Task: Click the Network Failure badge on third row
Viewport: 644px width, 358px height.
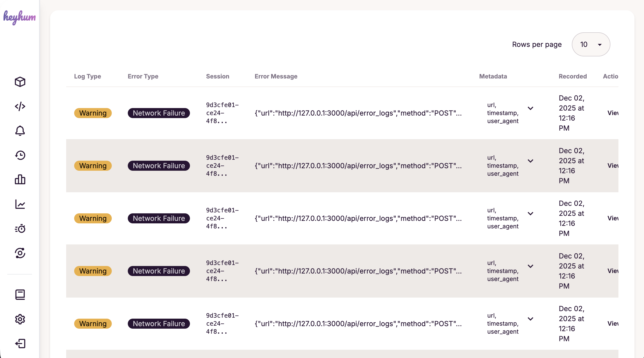Action: pyautogui.click(x=159, y=218)
